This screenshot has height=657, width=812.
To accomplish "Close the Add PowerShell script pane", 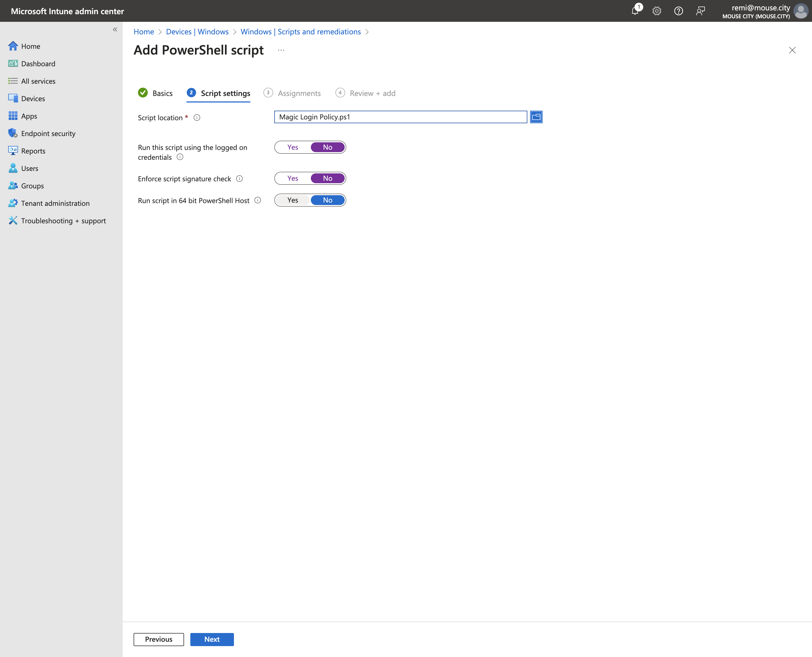I will coord(792,50).
